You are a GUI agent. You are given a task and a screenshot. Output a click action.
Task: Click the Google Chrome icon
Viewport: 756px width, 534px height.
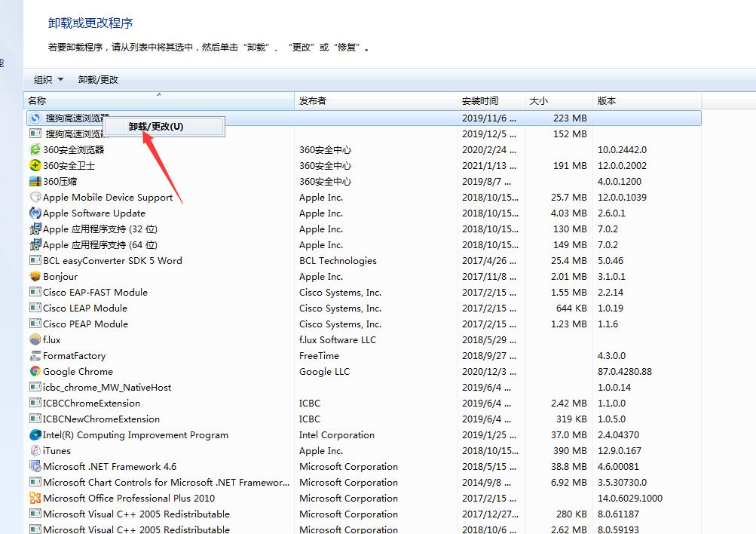[x=35, y=371]
